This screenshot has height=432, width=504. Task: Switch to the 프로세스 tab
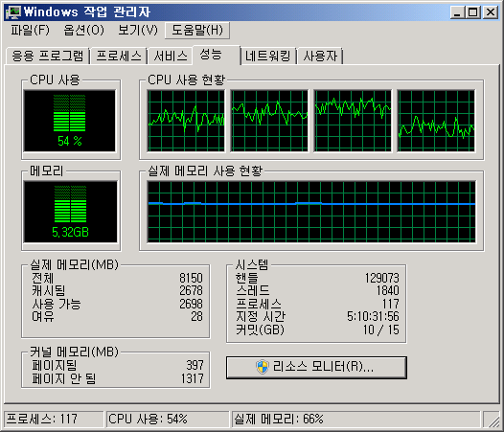119,57
